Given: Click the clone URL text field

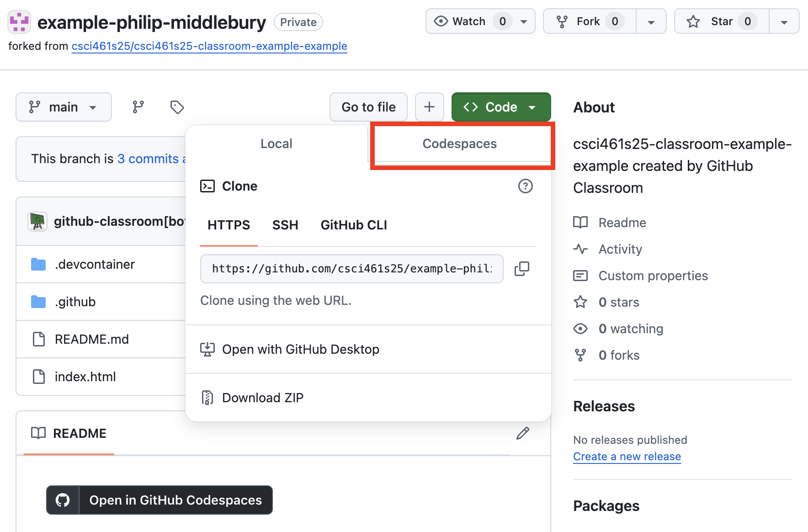Looking at the screenshot, I should (351, 269).
